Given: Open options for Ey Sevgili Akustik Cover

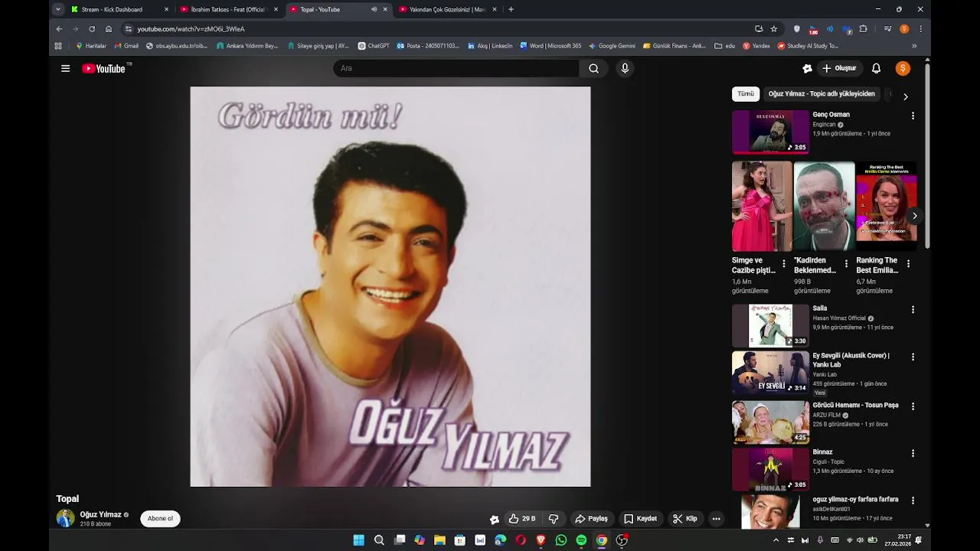Looking at the screenshot, I should [x=913, y=357].
